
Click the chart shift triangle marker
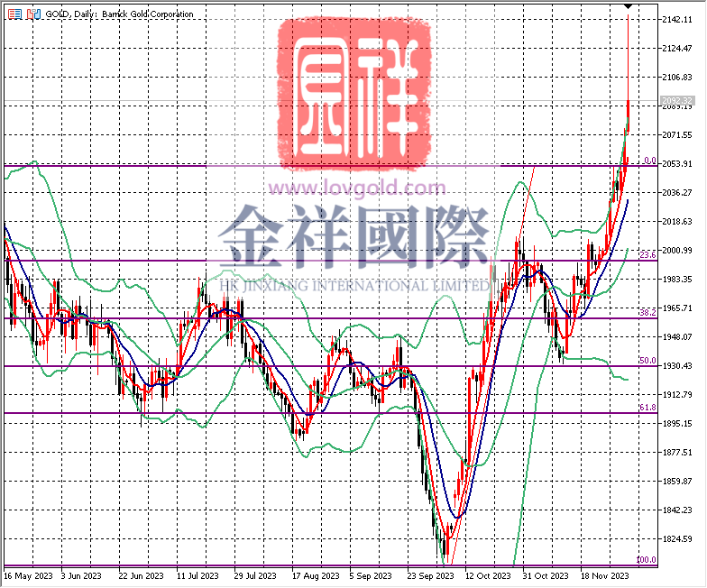pos(629,7)
